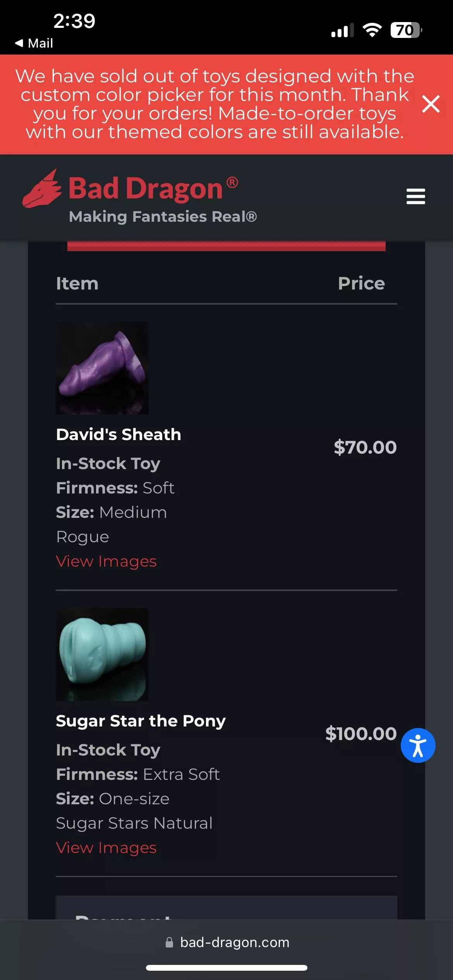The image size is (453, 980).
Task: Tap the Bad Dragon wordmark text
Action: (x=146, y=189)
